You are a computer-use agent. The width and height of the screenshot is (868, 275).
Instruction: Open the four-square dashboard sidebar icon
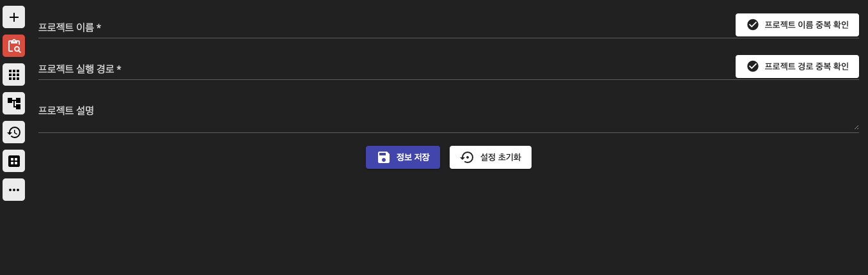click(x=13, y=161)
